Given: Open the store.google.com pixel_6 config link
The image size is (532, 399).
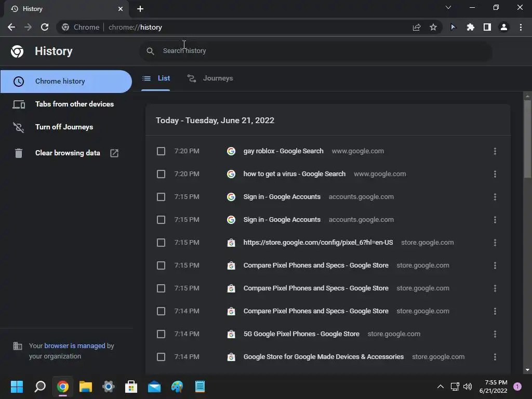Looking at the screenshot, I should [318, 243].
